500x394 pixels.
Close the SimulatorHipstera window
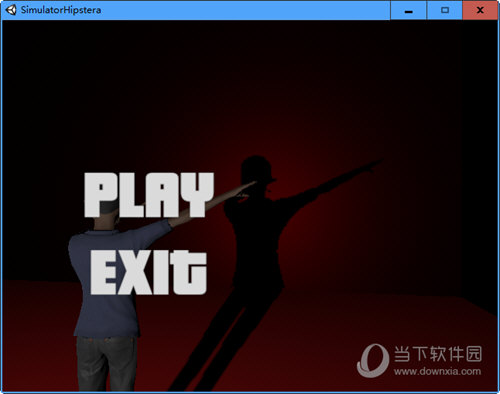(480, 10)
